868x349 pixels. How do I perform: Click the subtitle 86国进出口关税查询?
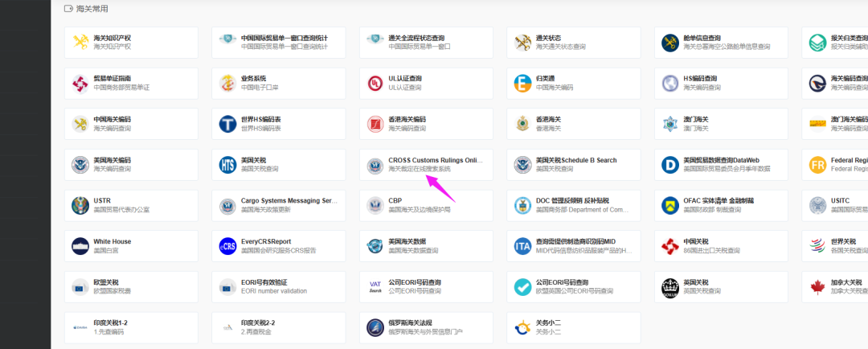click(711, 250)
